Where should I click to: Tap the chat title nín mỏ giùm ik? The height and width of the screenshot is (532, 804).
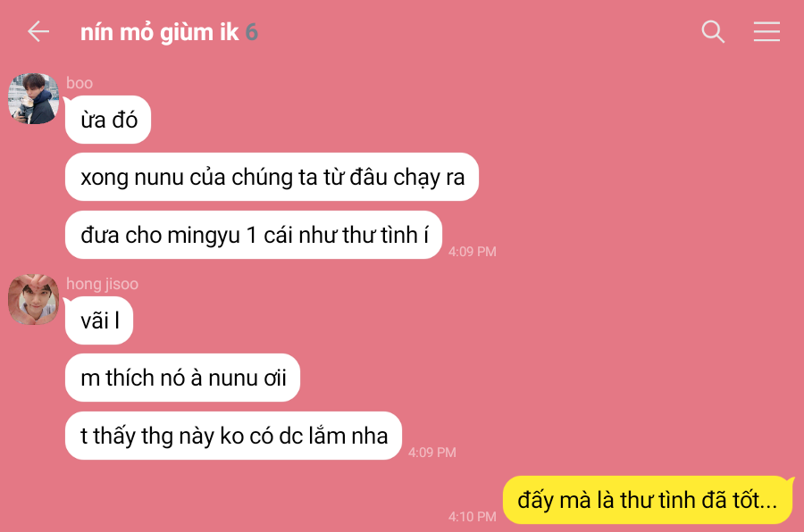pos(160,32)
